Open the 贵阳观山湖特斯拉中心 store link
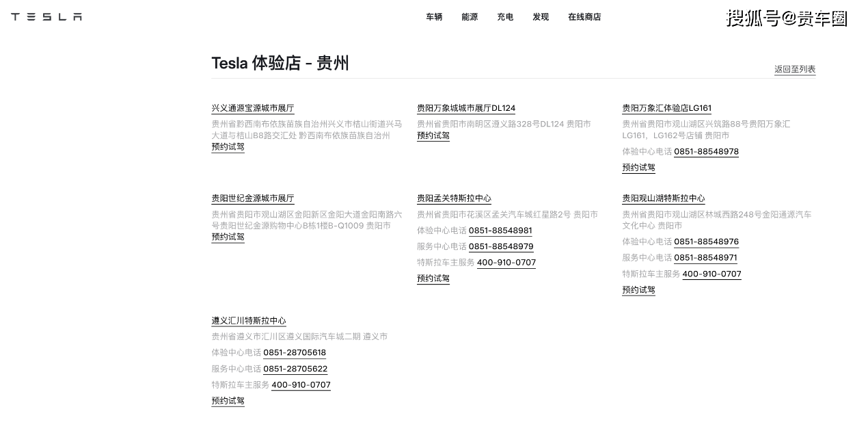The width and height of the screenshot is (868, 431). [663, 198]
